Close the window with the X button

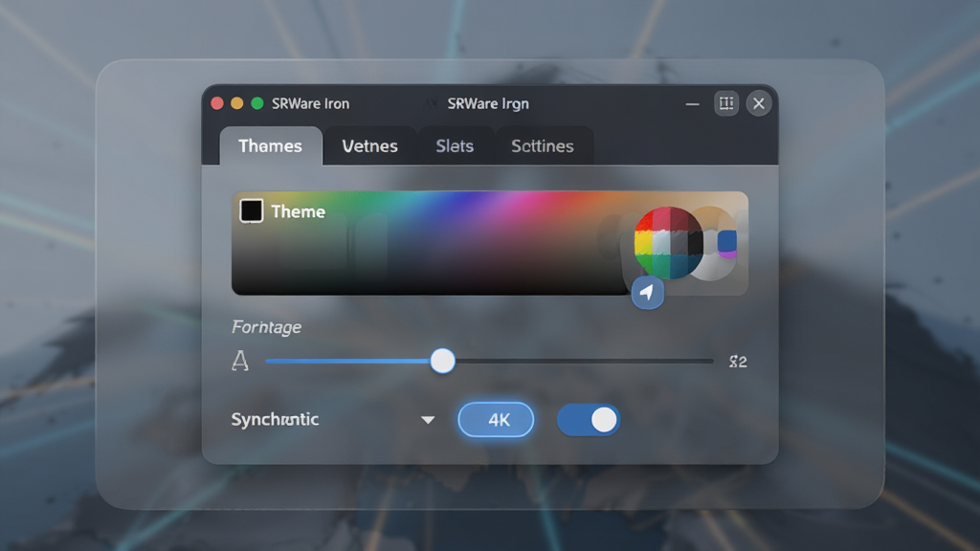(x=759, y=103)
